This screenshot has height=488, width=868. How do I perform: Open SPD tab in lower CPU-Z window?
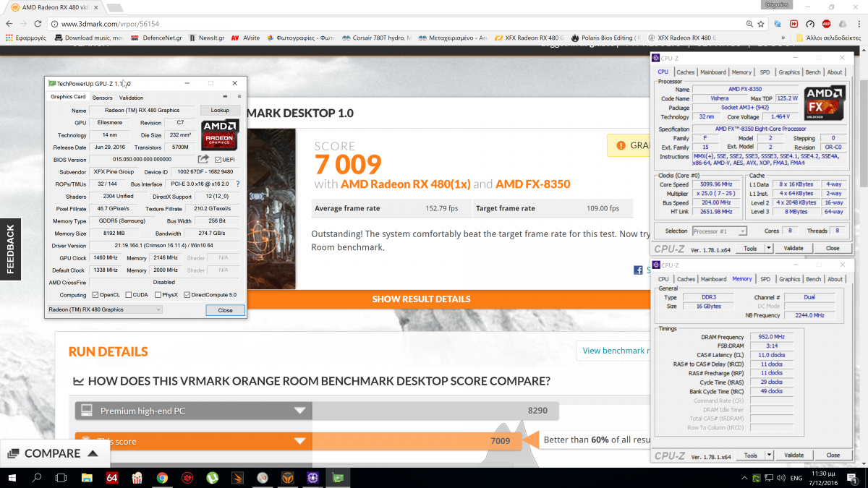765,279
